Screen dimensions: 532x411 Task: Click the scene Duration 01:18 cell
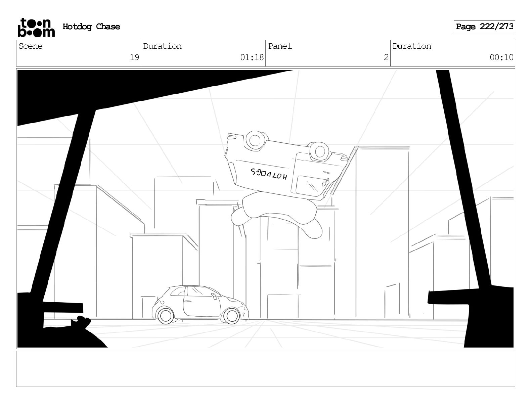[203, 53]
